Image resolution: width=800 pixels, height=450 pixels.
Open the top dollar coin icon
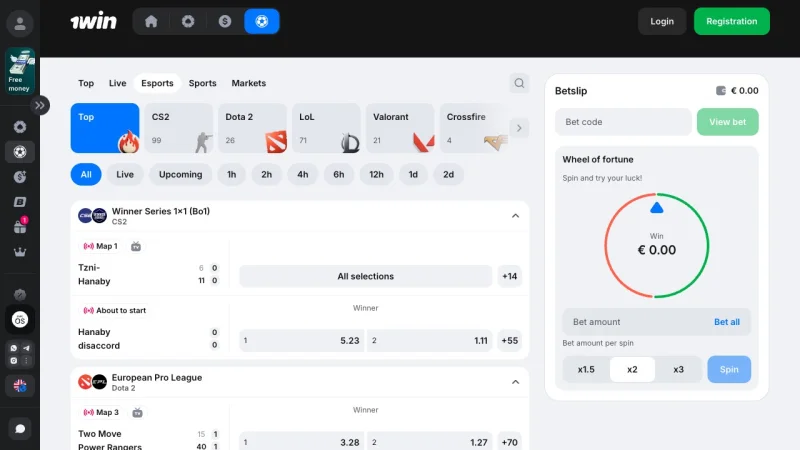coord(225,21)
